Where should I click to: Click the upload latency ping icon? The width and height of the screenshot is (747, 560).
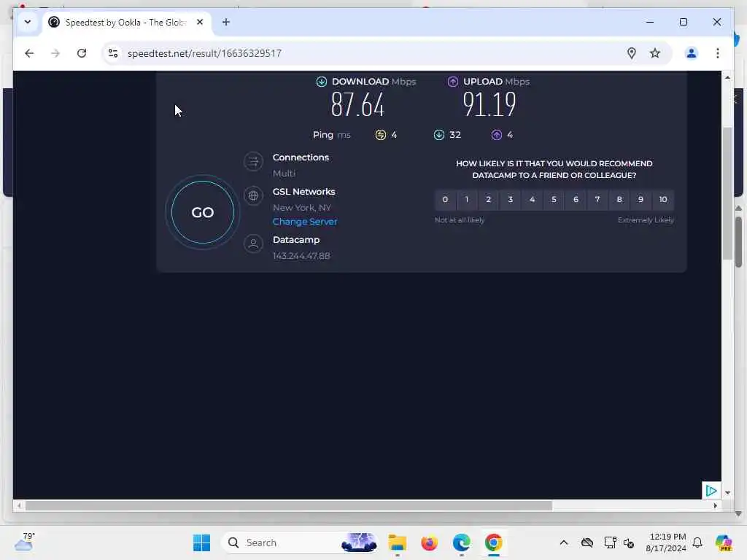496,135
